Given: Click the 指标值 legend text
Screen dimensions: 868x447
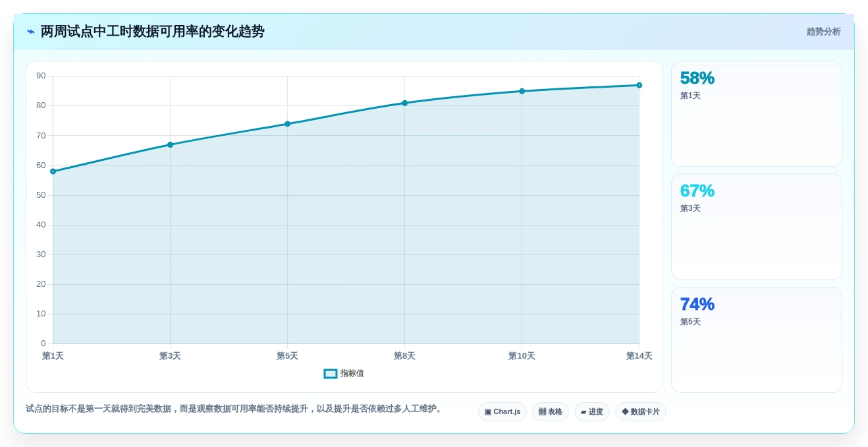Looking at the screenshot, I should pos(352,374).
